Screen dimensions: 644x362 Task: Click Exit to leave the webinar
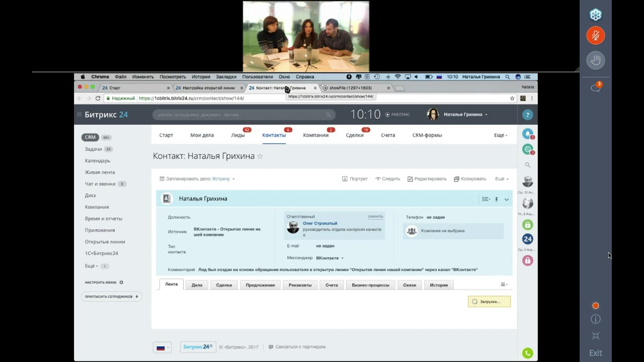[x=596, y=353]
